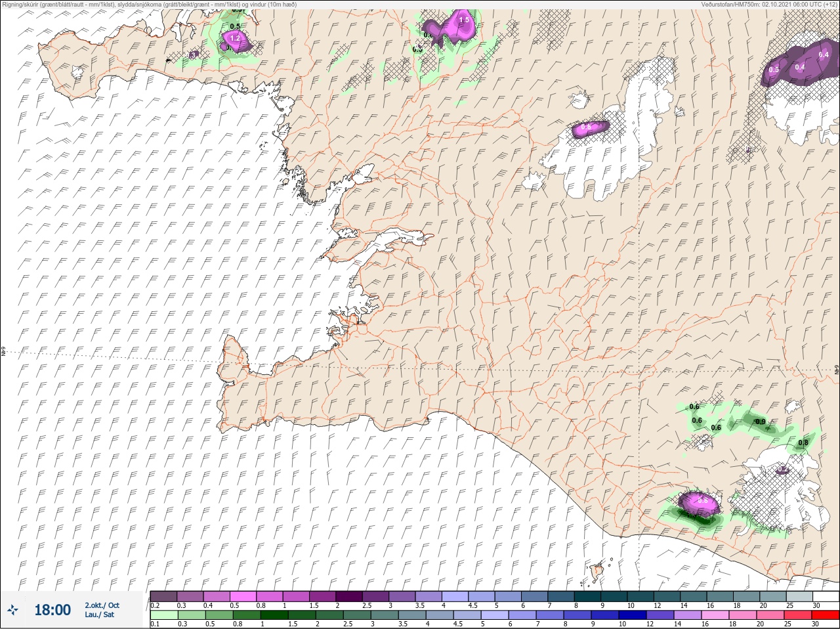Select the bright red swatch after 30 in lower legend
Image resolution: width=840 pixels, height=629 pixels.
coord(825,615)
